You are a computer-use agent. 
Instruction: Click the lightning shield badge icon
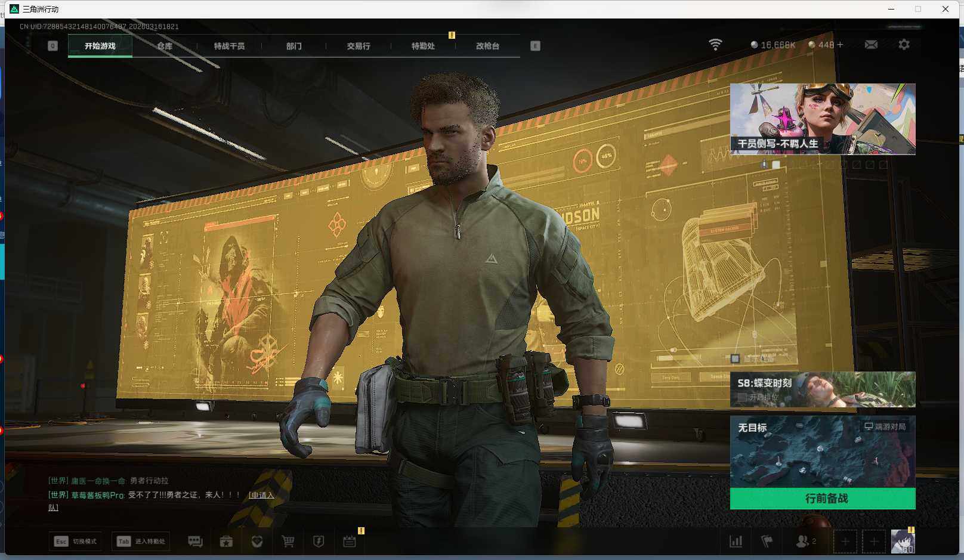coord(319,542)
